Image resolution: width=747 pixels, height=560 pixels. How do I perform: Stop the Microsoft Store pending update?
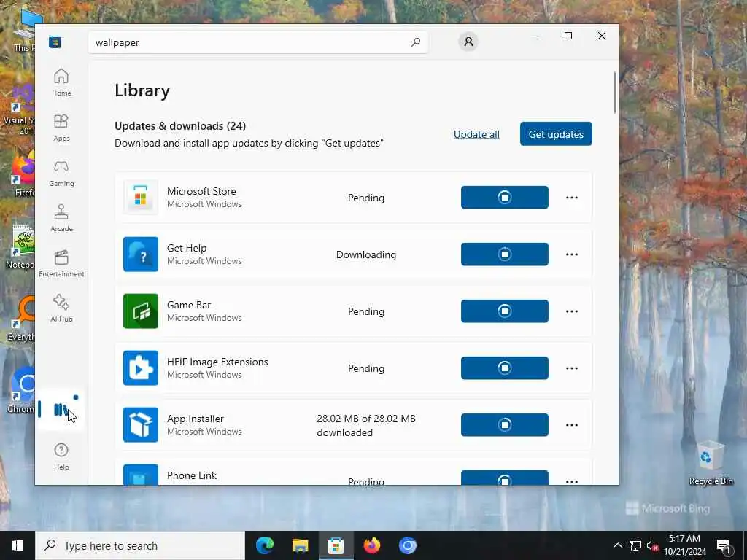pos(505,197)
